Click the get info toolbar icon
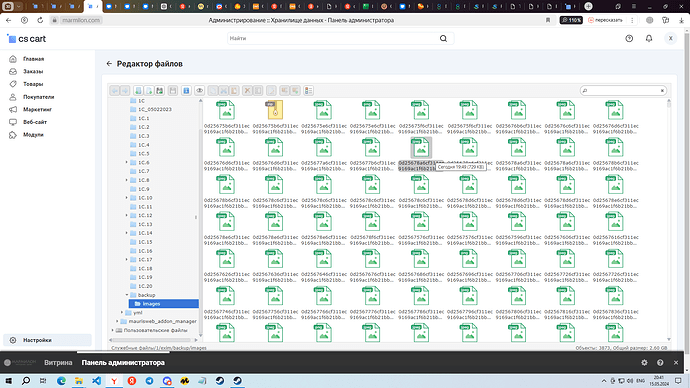Image resolution: width=690 pixels, height=388 pixels. tap(186, 91)
